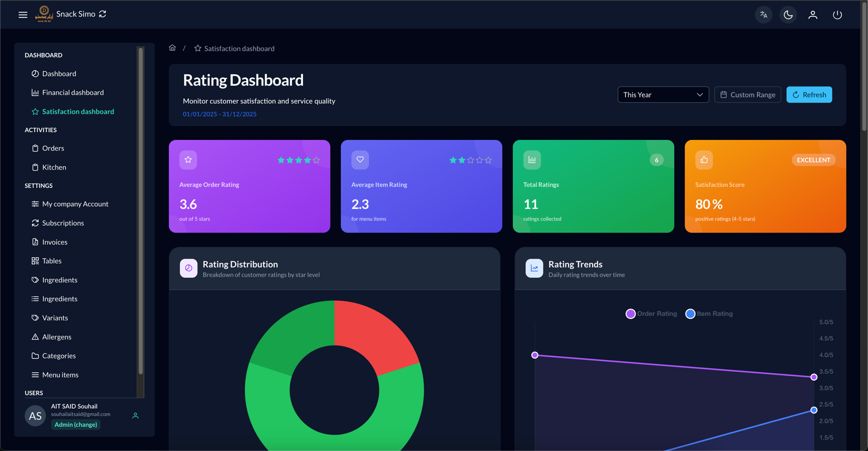Click the 3.6 average order rating value
868x451 pixels.
click(x=188, y=204)
